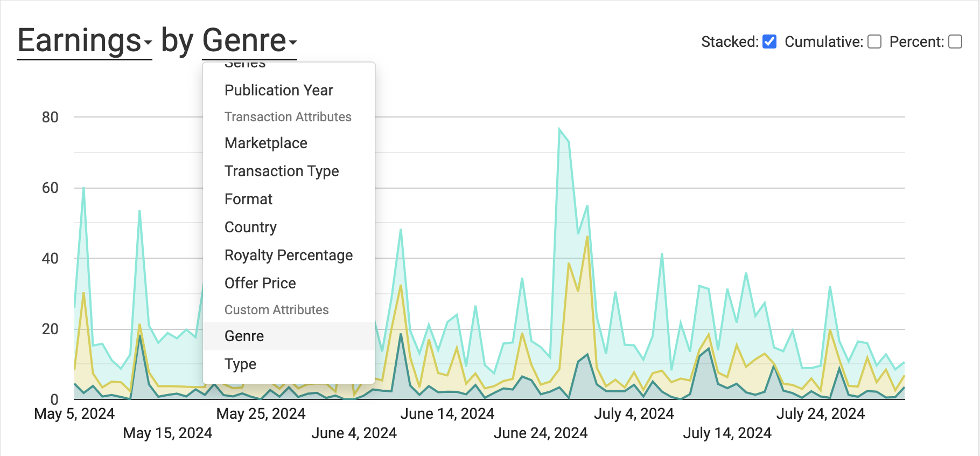980x456 pixels.
Task: Enable the Percent checkbox
Action: coord(955,42)
